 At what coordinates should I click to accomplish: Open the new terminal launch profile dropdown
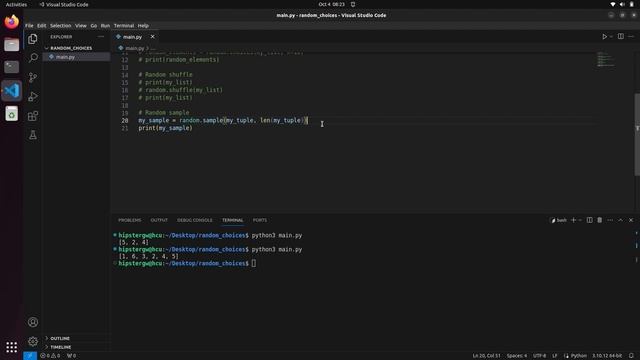tap(580, 220)
